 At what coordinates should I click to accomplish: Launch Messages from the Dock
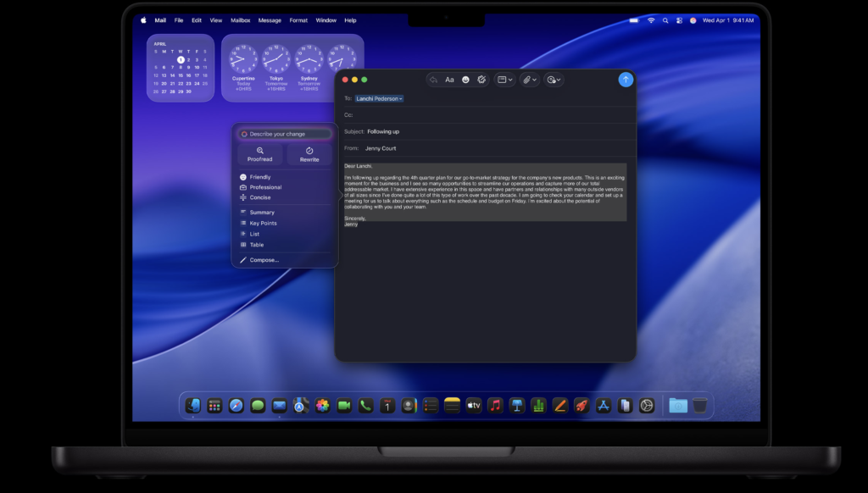pos(258,406)
